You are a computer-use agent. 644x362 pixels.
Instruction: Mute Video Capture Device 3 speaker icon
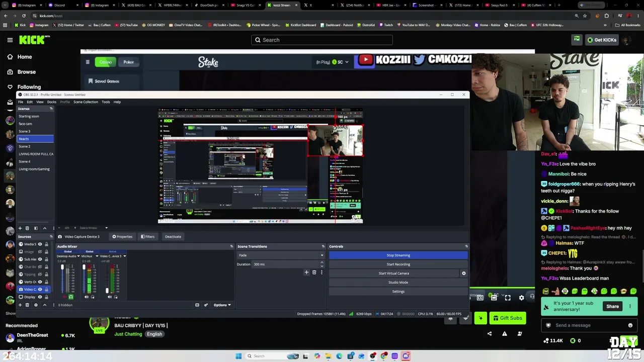coord(110,297)
